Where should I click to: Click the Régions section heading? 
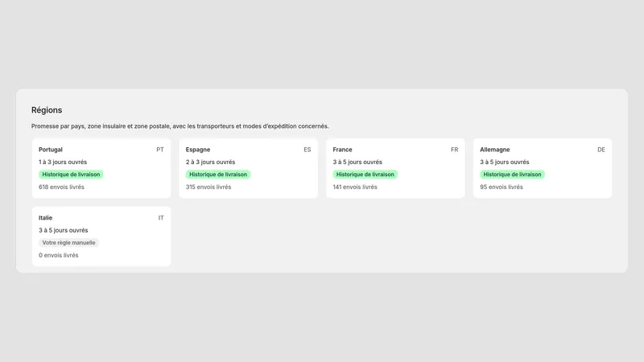pyautogui.click(x=47, y=110)
